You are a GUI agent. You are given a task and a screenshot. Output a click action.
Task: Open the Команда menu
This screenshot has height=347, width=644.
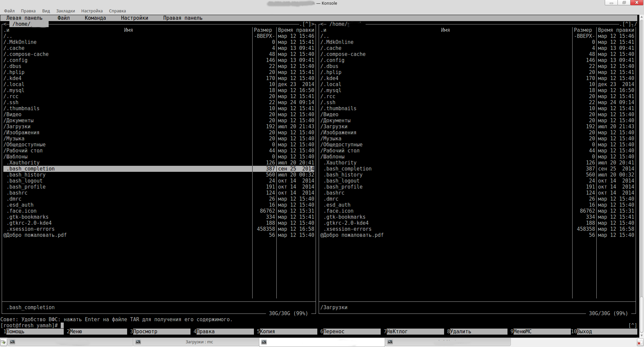pyautogui.click(x=95, y=18)
